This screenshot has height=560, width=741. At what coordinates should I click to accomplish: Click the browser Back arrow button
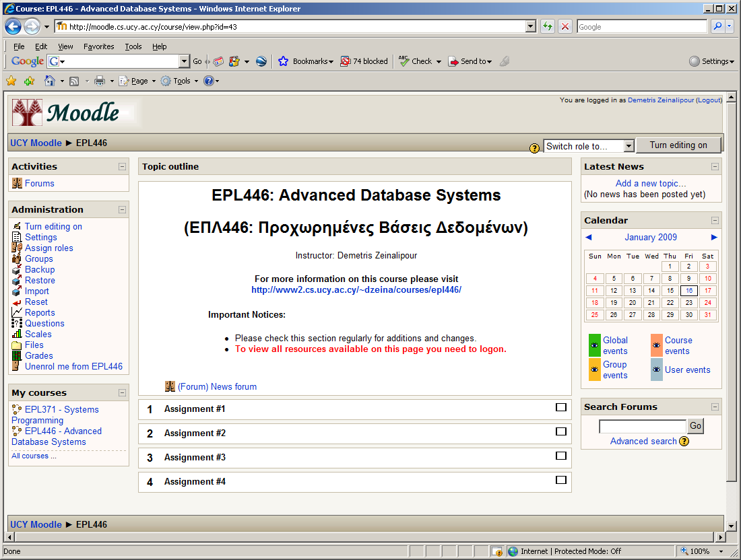pos(13,27)
